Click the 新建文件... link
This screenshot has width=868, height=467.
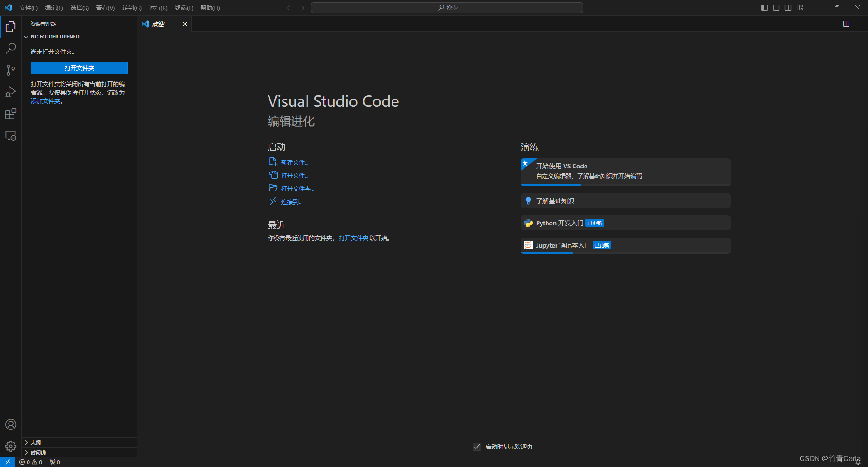pyautogui.click(x=295, y=162)
